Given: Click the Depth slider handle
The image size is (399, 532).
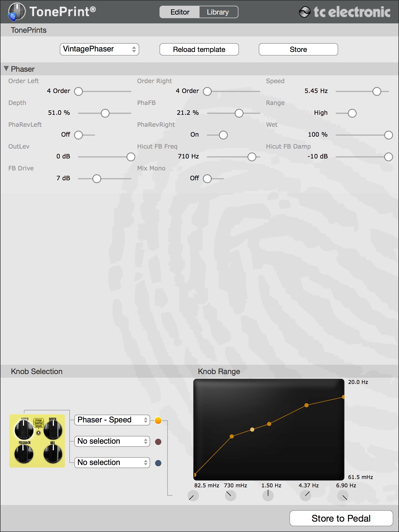Looking at the screenshot, I should click(105, 113).
